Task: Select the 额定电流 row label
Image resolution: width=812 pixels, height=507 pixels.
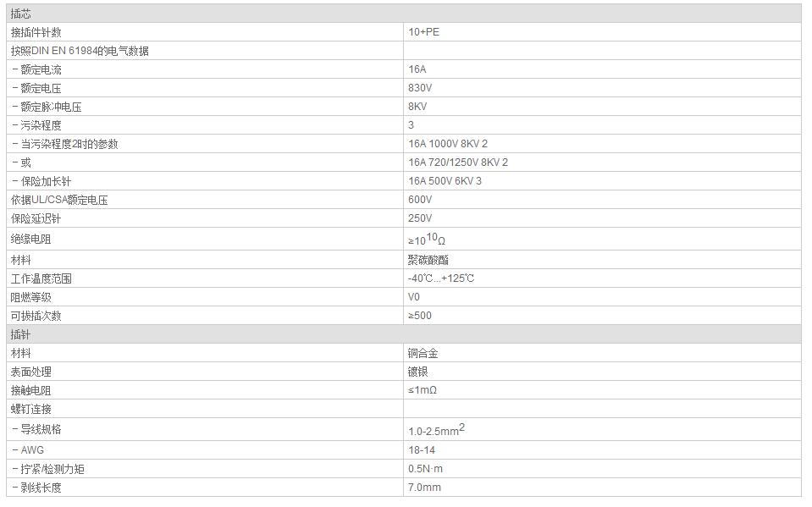Action: pyautogui.click(x=36, y=69)
